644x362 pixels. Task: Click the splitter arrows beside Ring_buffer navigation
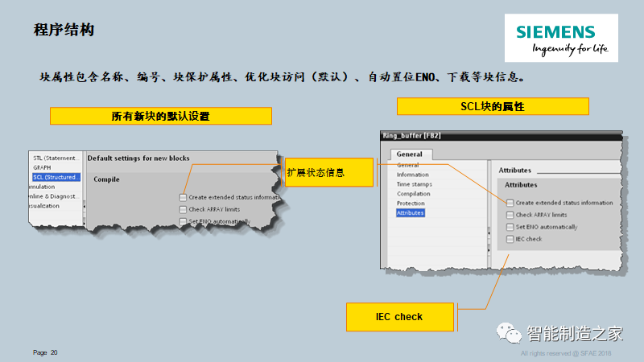coord(489,241)
